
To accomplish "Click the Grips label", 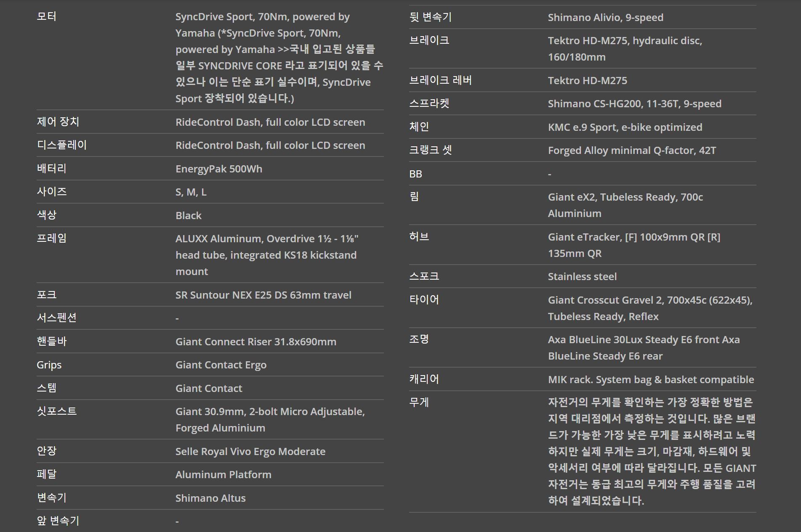I will (49, 365).
